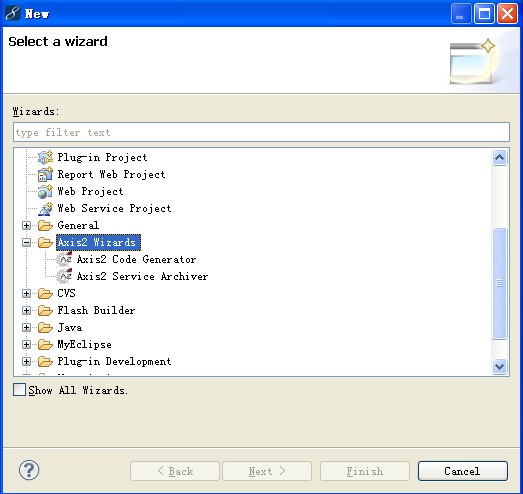Focus the type filter text field
The width and height of the screenshot is (523, 494).
(x=261, y=132)
